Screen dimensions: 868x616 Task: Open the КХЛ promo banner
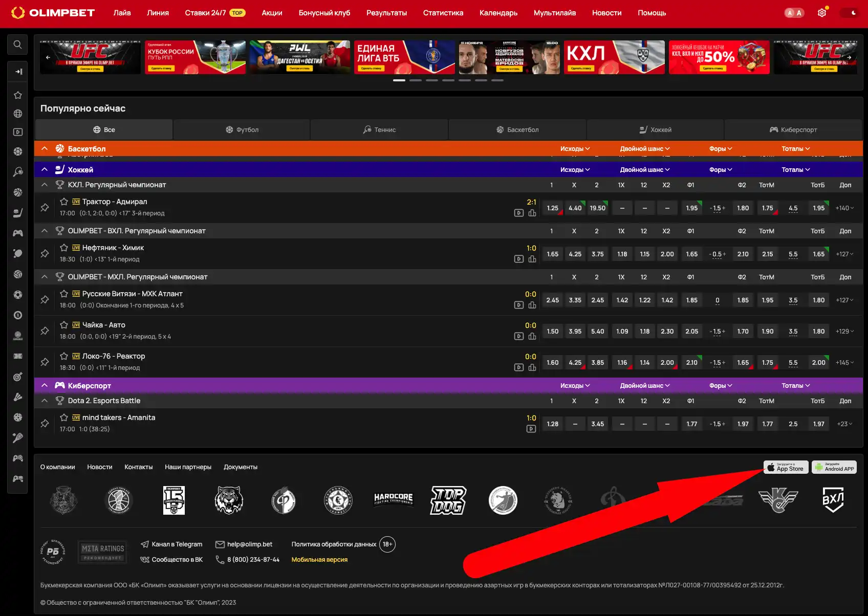tap(614, 57)
